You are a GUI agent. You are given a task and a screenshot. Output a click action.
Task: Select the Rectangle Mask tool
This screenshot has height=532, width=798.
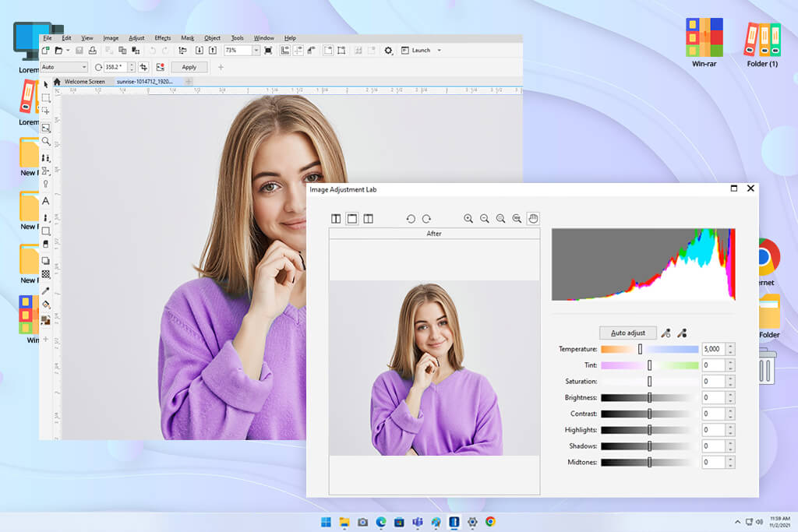pyautogui.click(x=46, y=97)
